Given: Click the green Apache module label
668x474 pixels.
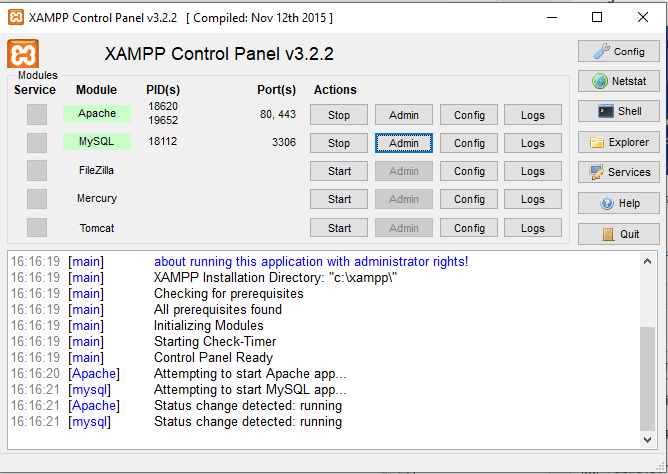Looking at the screenshot, I should coord(97,113).
